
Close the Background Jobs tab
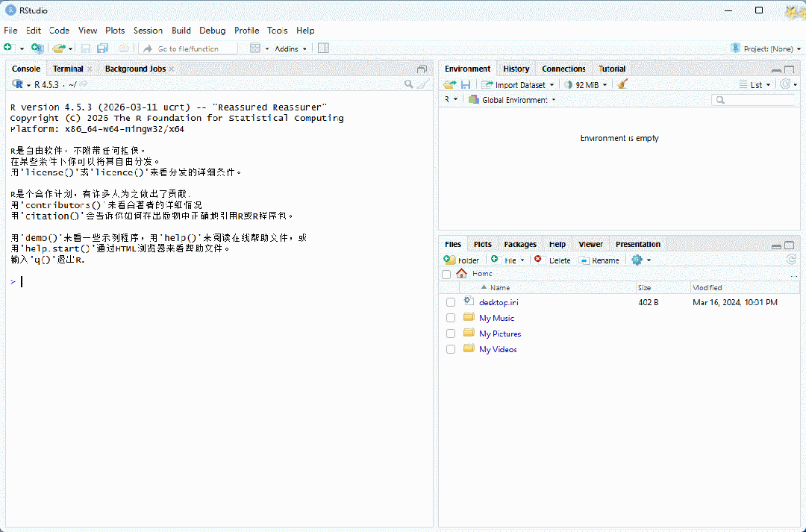click(171, 69)
